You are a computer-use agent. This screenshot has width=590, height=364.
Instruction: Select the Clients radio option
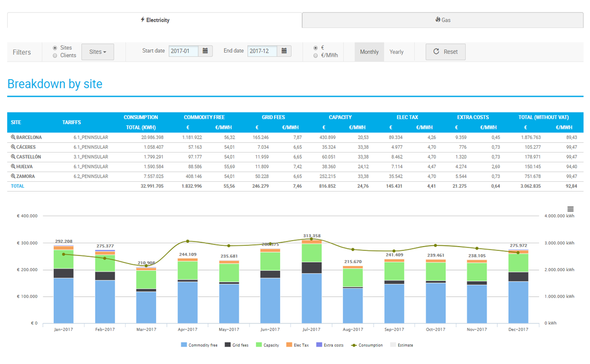55,55
